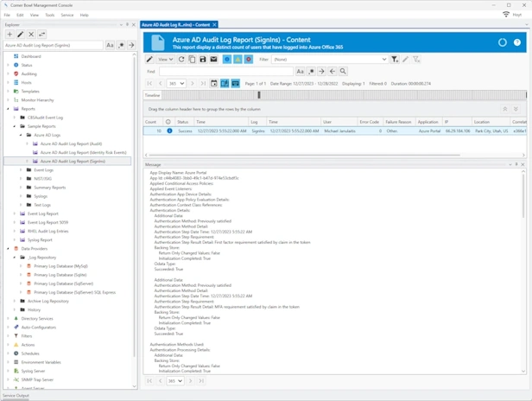The image size is (532, 401).
Task: Toggle the timeline view button
Action: 225,83
